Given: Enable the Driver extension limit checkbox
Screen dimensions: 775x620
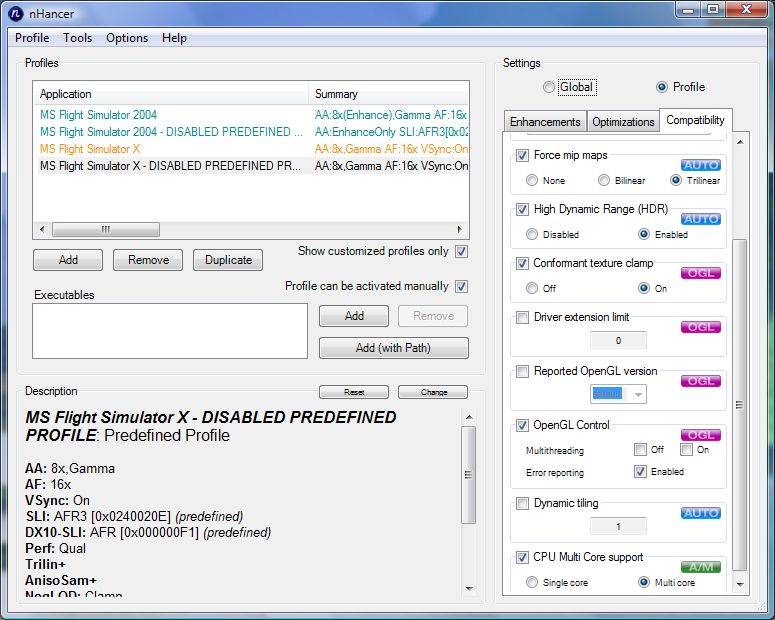Looking at the screenshot, I should (522, 318).
